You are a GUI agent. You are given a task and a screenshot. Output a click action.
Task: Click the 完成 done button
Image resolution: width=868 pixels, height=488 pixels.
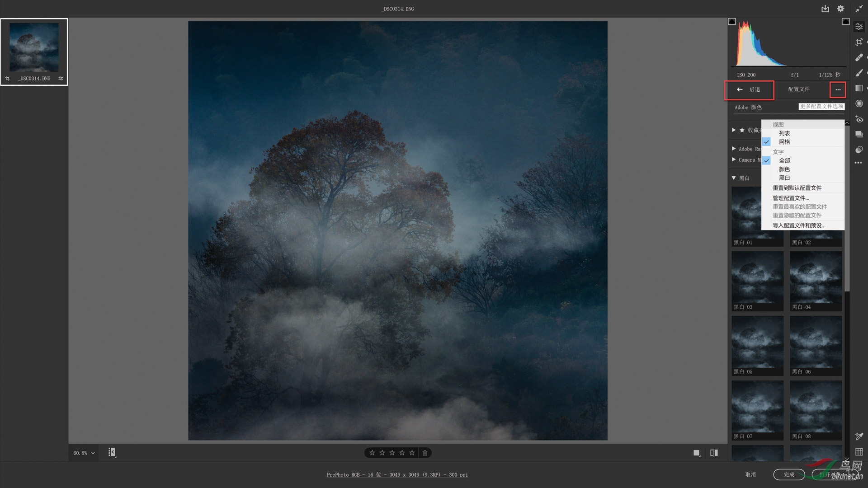click(x=789, y=474)
